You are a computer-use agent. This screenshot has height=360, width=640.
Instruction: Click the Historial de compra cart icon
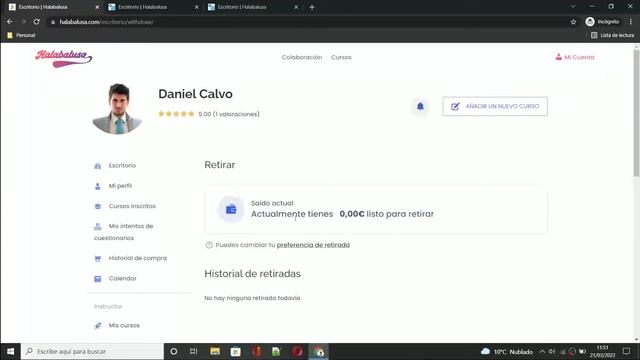98,258
